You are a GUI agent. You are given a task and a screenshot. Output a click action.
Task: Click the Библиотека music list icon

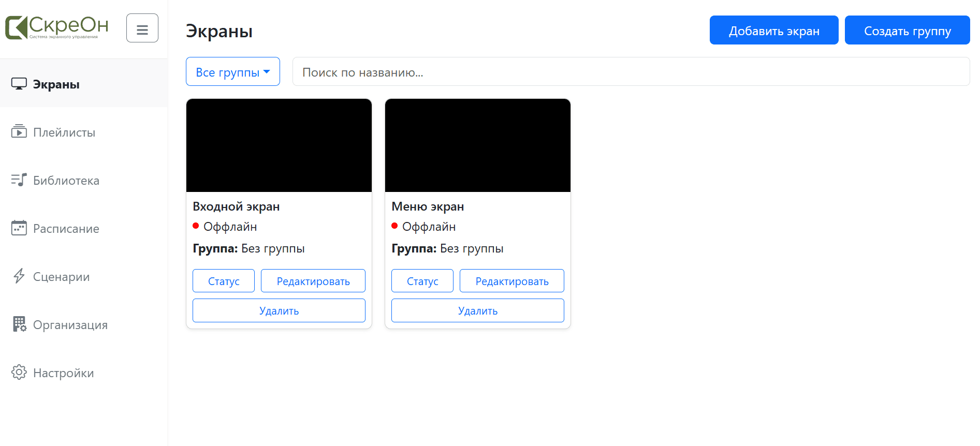[x=19, y=180]
